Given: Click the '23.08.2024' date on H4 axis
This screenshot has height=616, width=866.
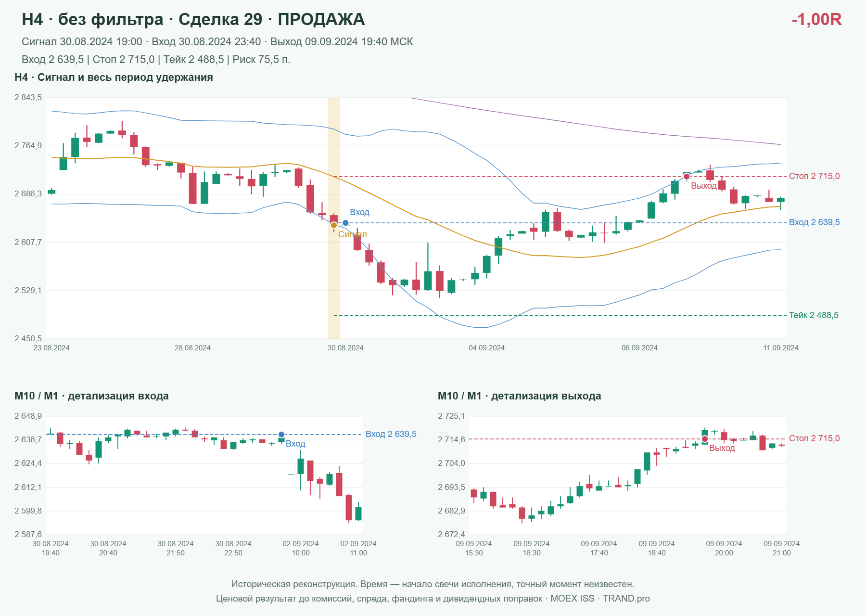Looking at the screenshot, I should (51, 348).
